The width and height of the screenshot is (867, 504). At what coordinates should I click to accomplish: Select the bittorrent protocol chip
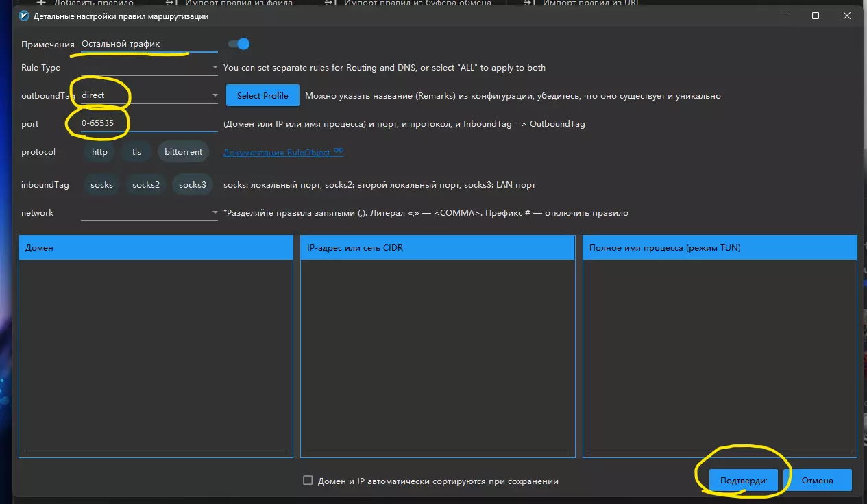coord(183,152)
